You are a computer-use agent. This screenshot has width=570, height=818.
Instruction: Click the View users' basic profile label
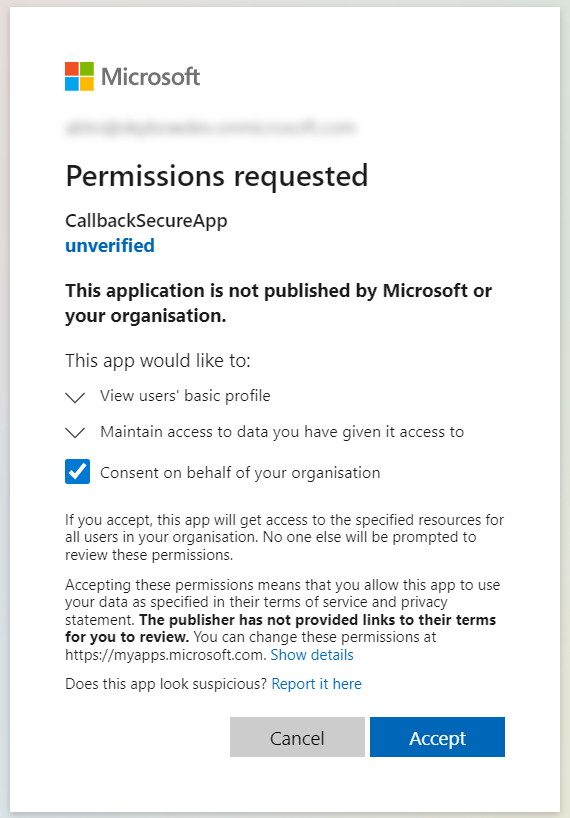185,396
